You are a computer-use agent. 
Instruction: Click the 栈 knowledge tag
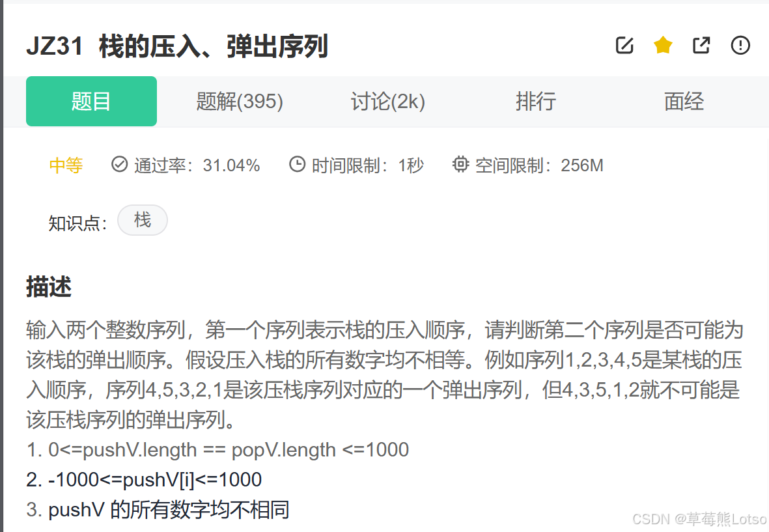(142, 219)
